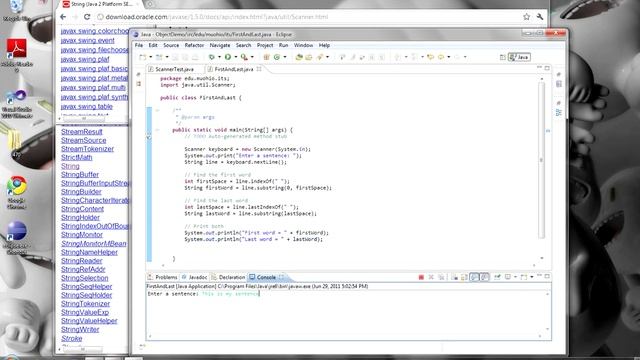Select the Java perspective button
640x360 pixels.
pos(519,57)
